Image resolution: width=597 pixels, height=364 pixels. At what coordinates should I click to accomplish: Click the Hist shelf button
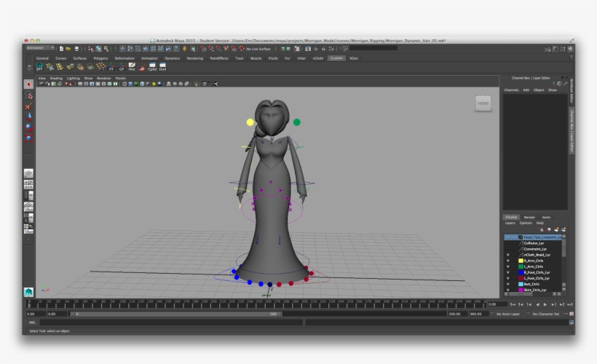pyautogui.click(x=132, y=67)
